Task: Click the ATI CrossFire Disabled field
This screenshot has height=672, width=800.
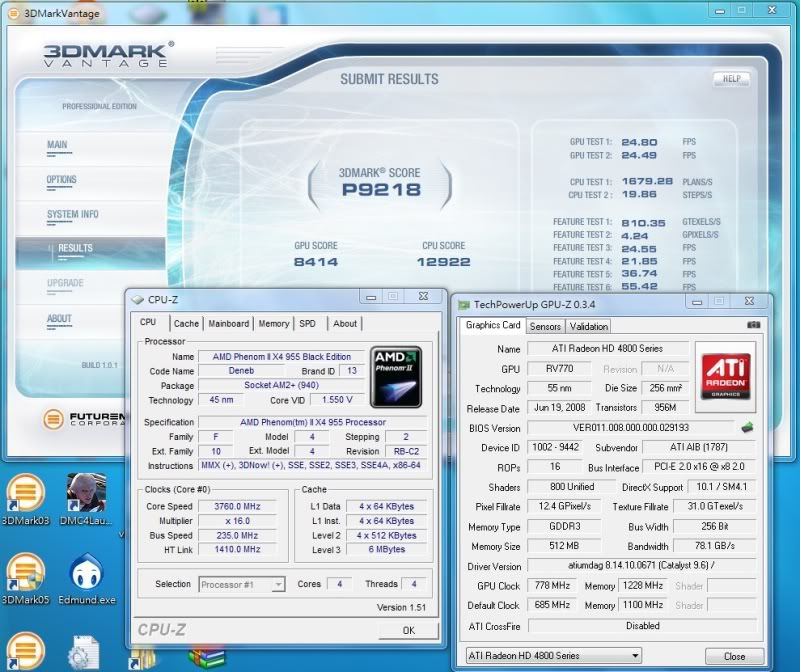Action: (x=643, y=626)
